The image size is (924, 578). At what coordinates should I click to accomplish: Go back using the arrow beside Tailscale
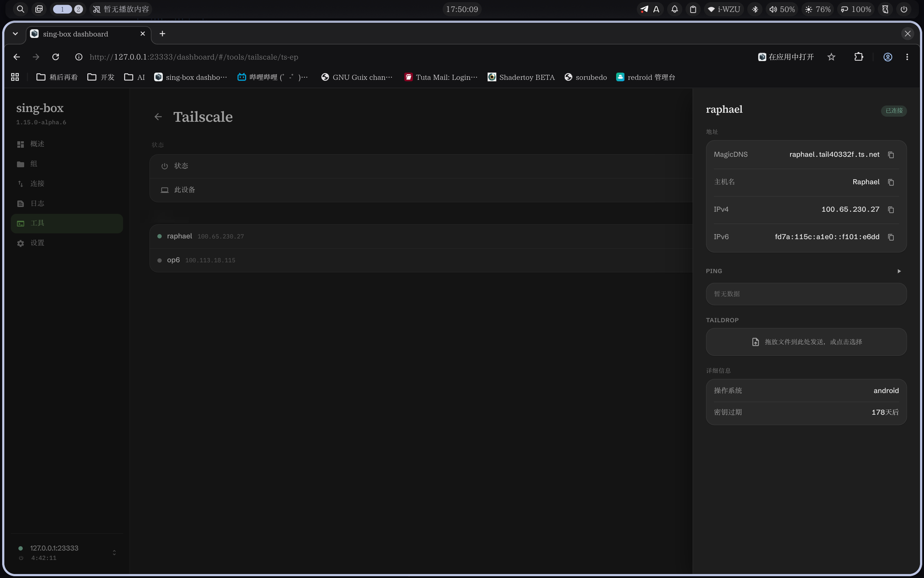click(x=158, y=117)
